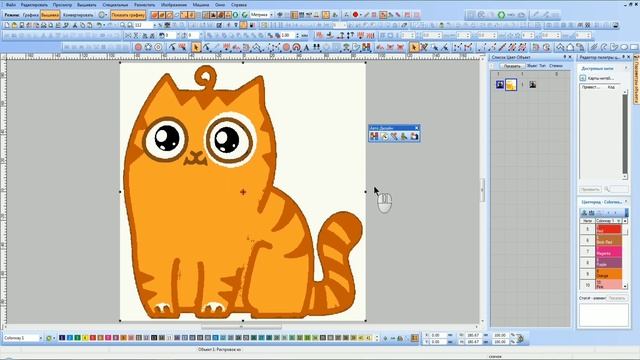Select the ellipse shape tool
The image size is (640, 360).
(624, 47)
